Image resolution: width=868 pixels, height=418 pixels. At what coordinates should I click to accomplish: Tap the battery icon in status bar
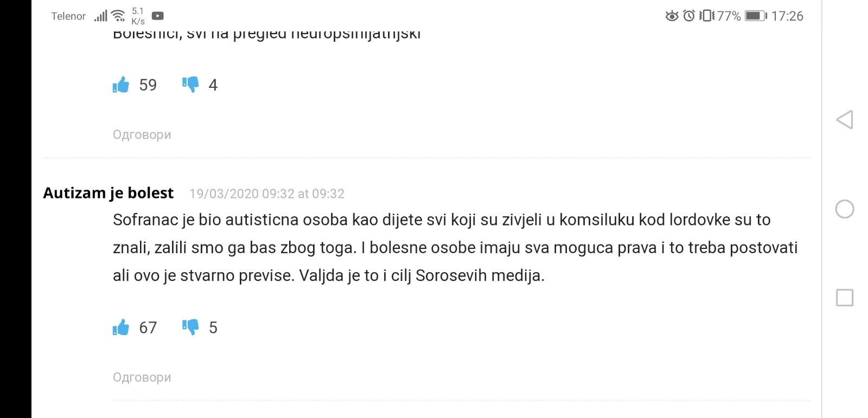click(755, 16)
